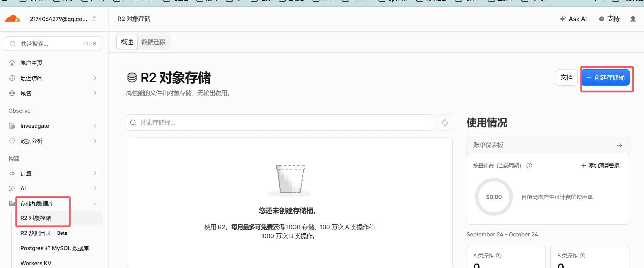The height and width of the screenshot is (268, 644).
Task: Open the account switcher chevron beside the email
Action: tap(94, 19)
